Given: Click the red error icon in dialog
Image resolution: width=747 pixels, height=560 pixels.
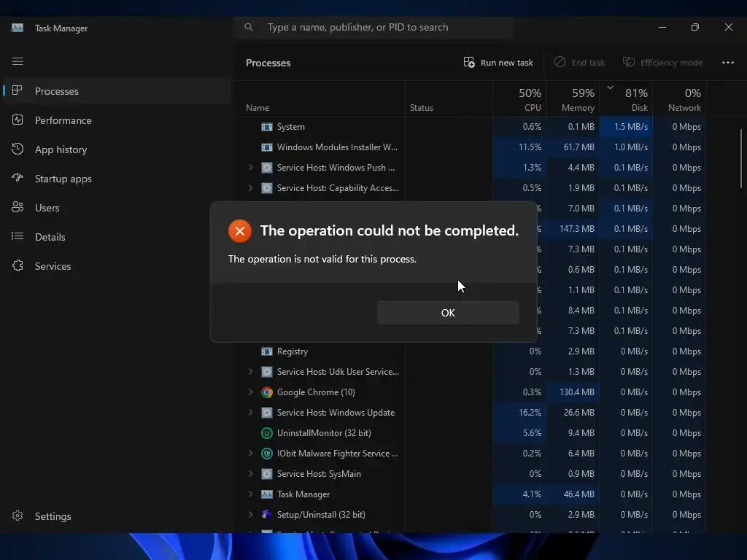Looking at the screenshot, I should 239,231.
